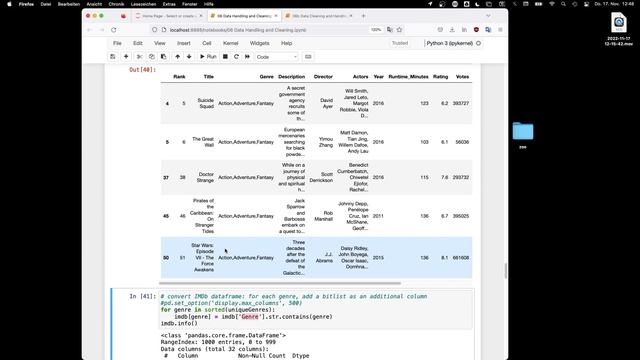Go forward in the browser history
The image size is (640, 360).
pyautogui.click(x=102, y=30)
